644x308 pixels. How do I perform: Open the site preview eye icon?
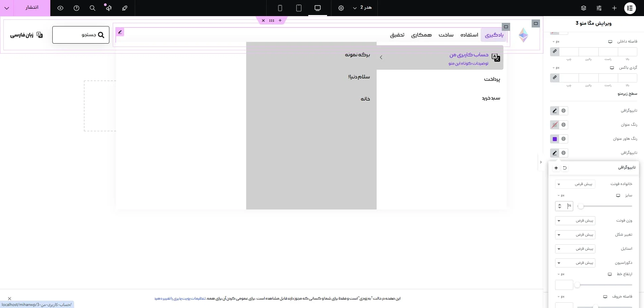[x=60, y=8]
